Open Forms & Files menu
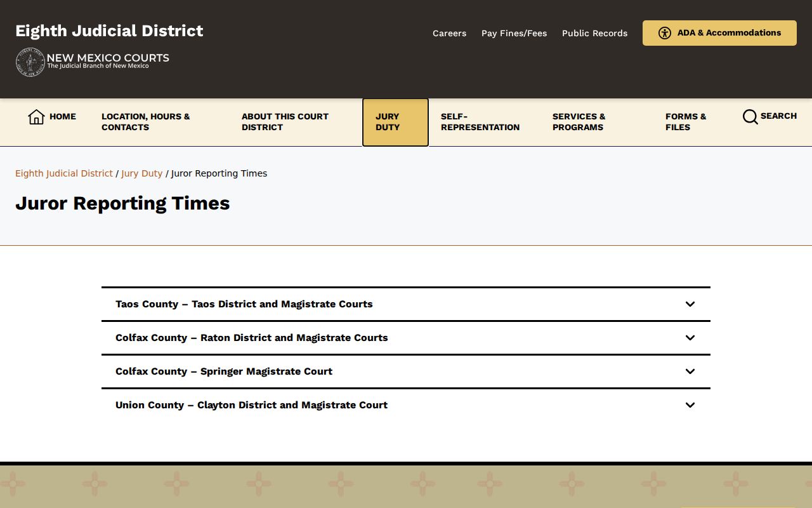This screenshot has height=508, width=812. pos(686,122)
